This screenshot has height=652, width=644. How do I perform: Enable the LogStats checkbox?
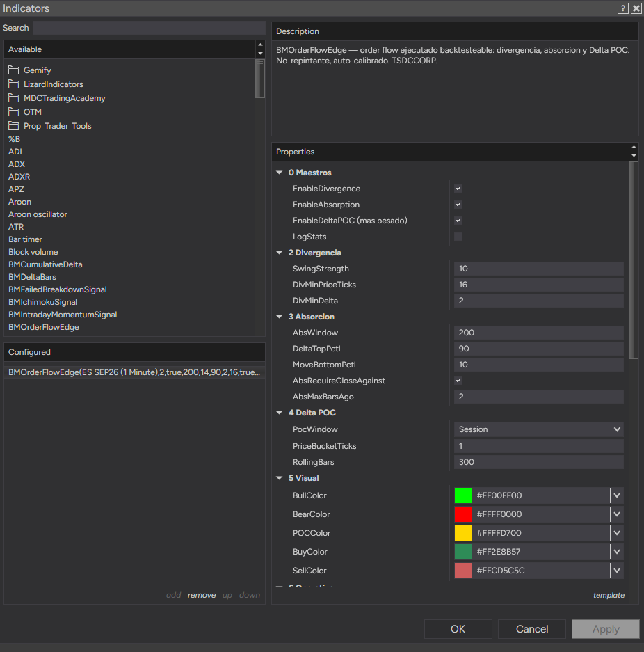(x=458, y=237)
